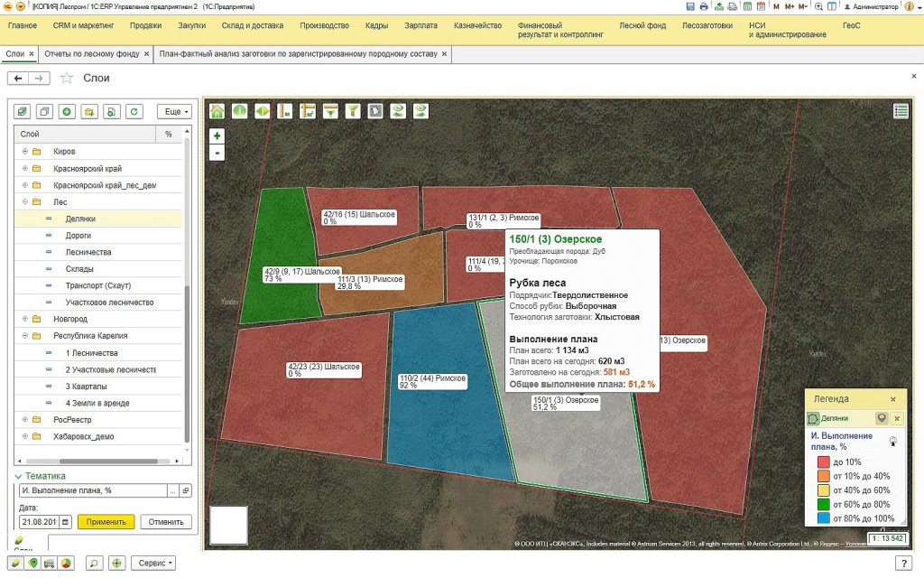Select the Дороги layer row
Image resolution: width=924 pixels, height=578 pixels.
[97, 236]
